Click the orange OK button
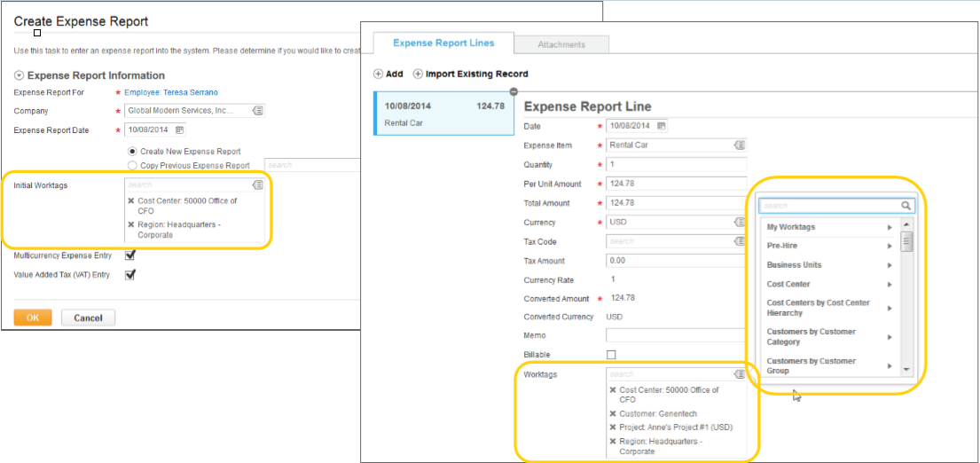Image resolution: width=980 pixels, height=463 pixels. [x=33, y=318]
